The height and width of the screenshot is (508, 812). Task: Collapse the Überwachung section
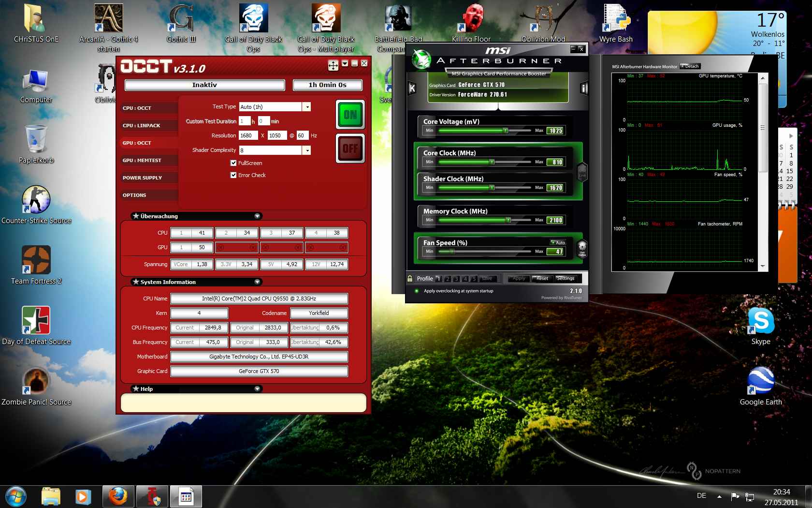(x=257, y=216)
